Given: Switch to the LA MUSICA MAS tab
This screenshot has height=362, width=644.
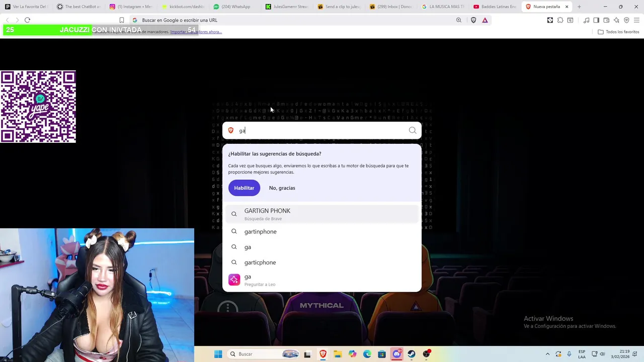Looking at the screenshot, I should (443, 7).
